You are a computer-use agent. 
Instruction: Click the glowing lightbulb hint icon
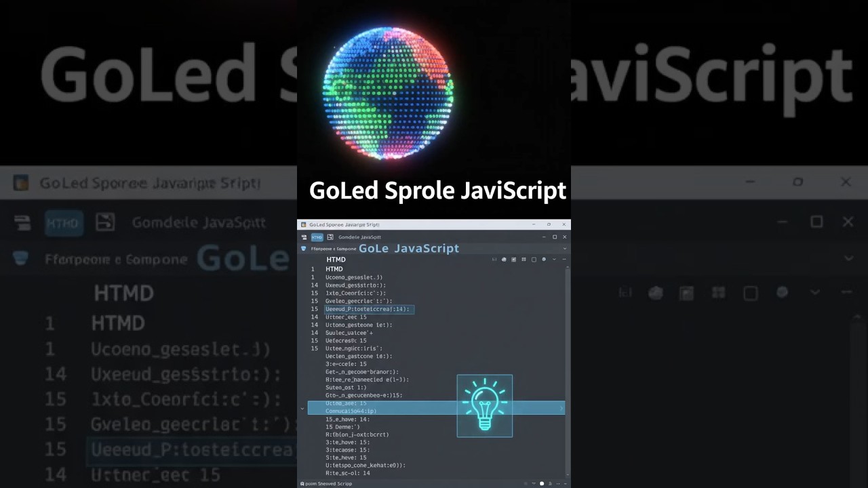(484, 405)
